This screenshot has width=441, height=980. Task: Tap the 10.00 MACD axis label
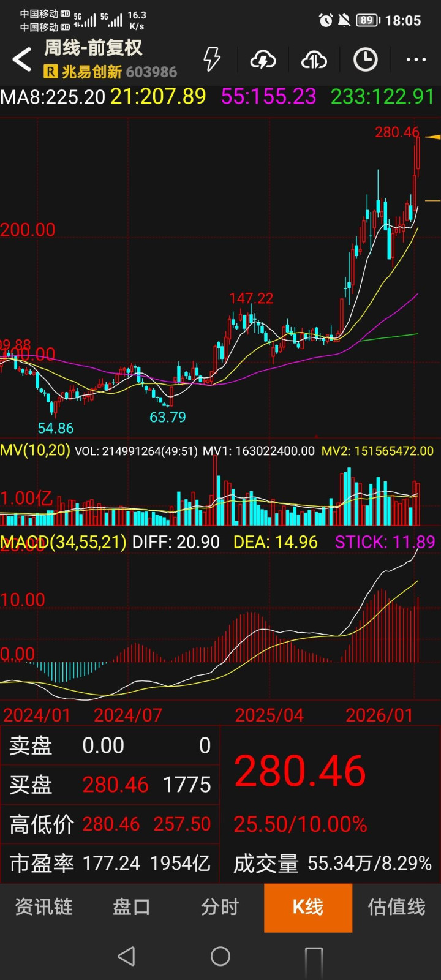(x=23, y=599)
